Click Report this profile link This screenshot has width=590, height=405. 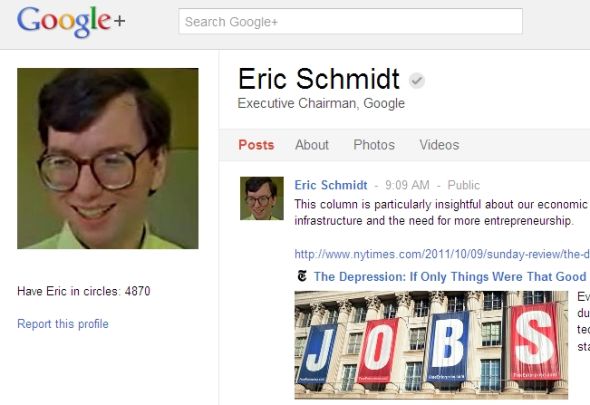point(63,324)
